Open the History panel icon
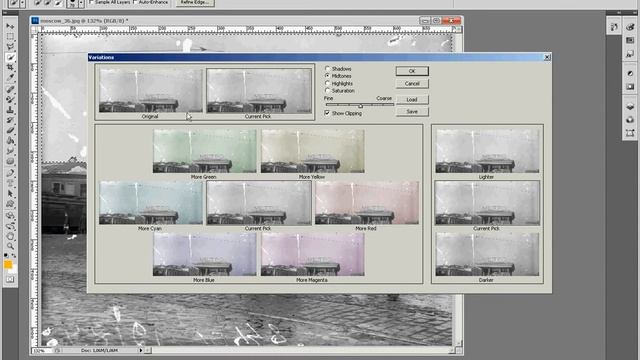Image resolution: width=640 pixels, height=360 pixels. pyautogui.click(x=614, y=27)
